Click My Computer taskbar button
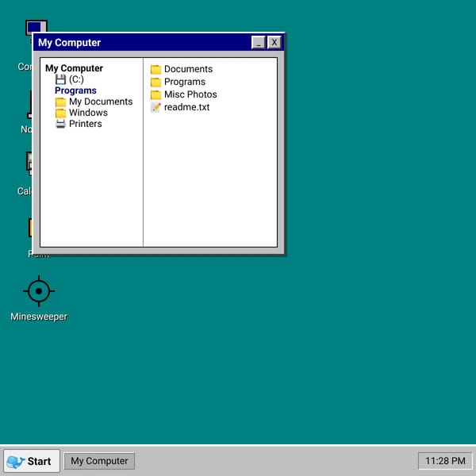The image size is (476, 476). [99, 461]
